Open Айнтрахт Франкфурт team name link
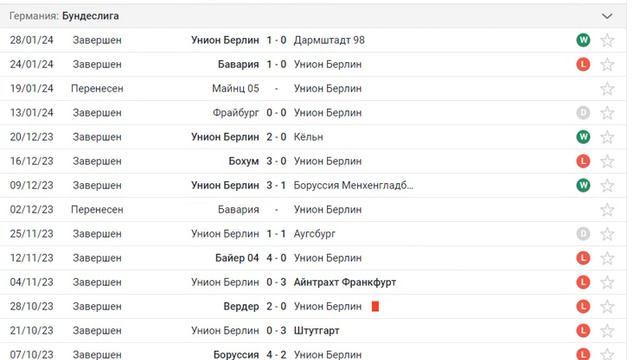Viewport: 640px width, 360px height. (x=344, y=282)
